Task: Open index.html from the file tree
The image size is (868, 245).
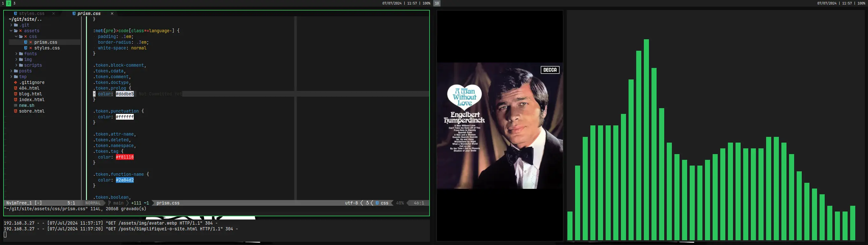Action: point(32,100)
